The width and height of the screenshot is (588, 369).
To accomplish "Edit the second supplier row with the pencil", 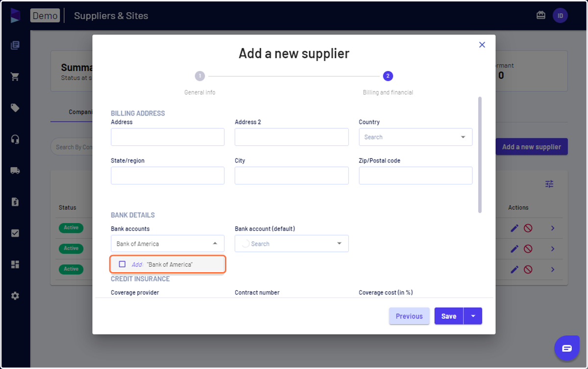I will pyautogui.click(x=514, y=249).
